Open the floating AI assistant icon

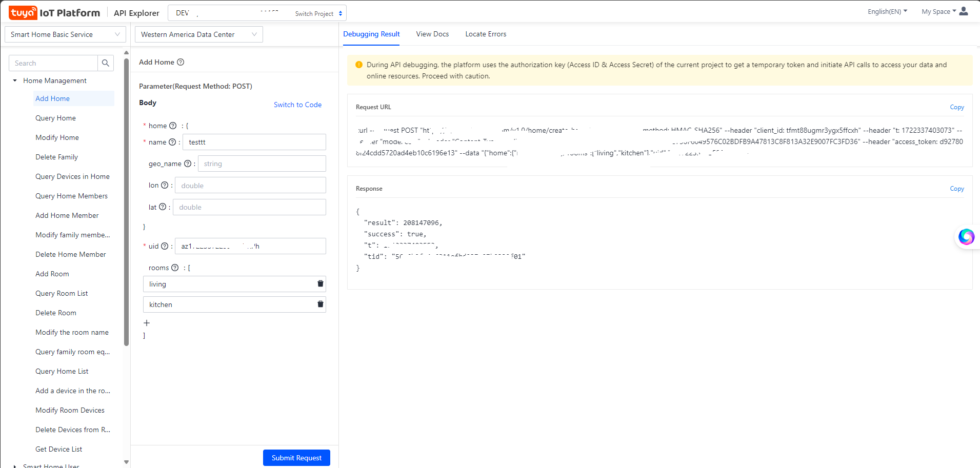(x=967, y=236)
